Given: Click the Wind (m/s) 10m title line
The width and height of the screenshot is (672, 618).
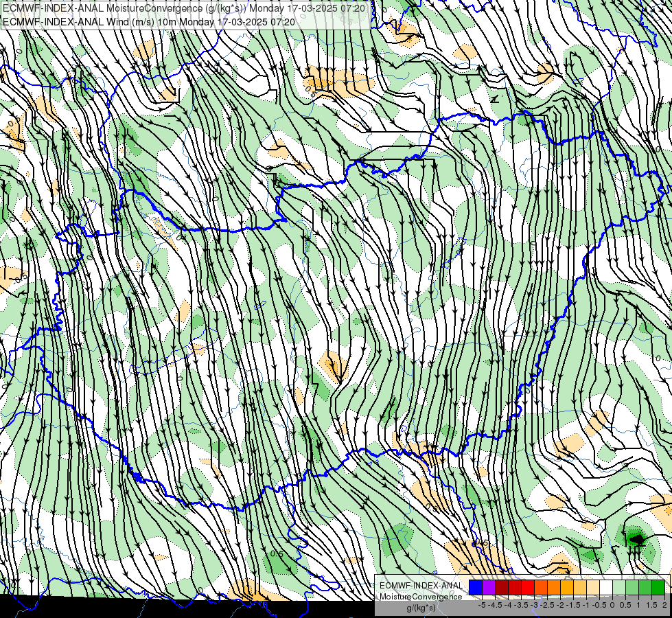Looking at the screenshot, I should tap(149, 21).
